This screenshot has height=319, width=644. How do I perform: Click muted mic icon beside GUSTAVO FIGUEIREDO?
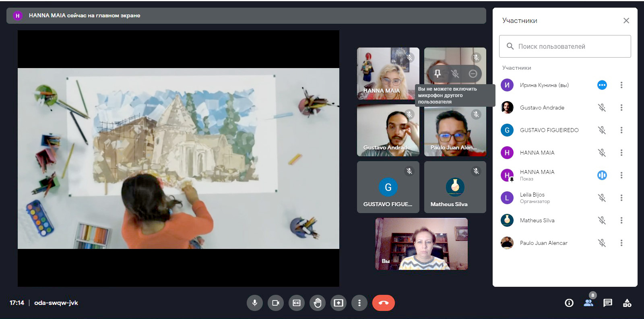pos(602,130)
